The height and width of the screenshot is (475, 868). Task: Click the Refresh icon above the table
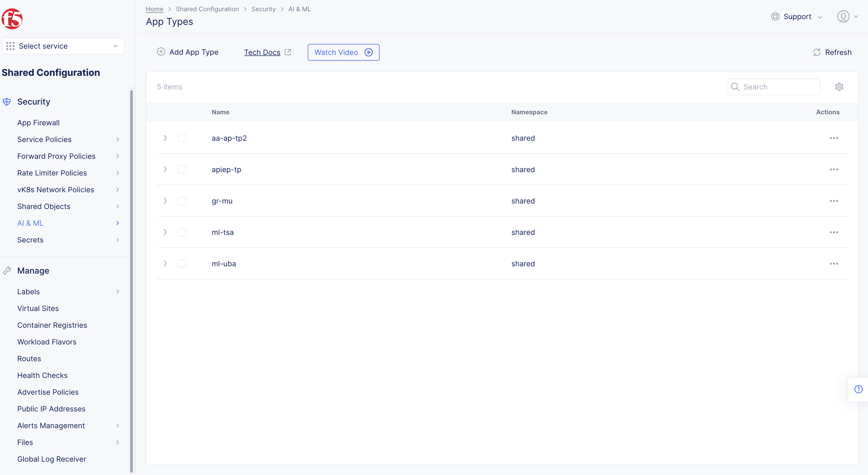[816, 52]
